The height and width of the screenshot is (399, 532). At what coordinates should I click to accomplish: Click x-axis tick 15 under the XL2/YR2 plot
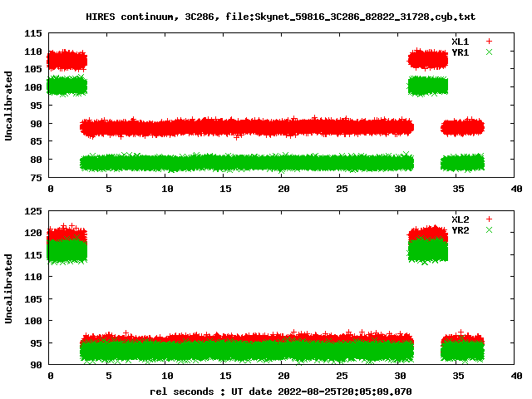(225, 376)
